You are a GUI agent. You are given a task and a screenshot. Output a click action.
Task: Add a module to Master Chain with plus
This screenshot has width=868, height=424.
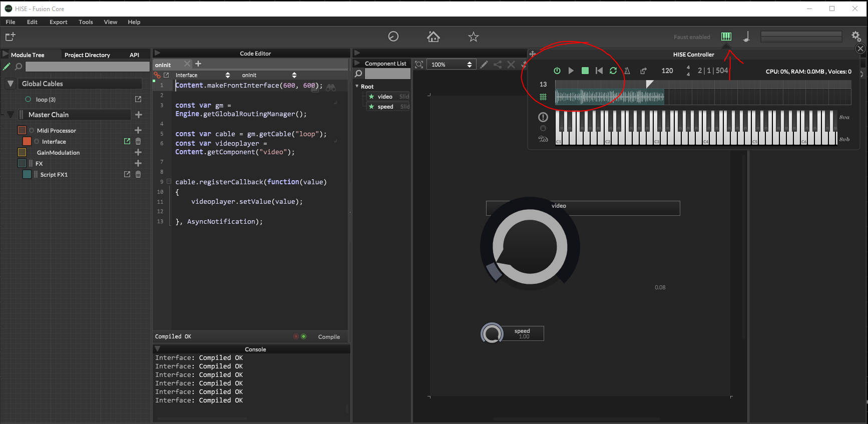(139, 115)
